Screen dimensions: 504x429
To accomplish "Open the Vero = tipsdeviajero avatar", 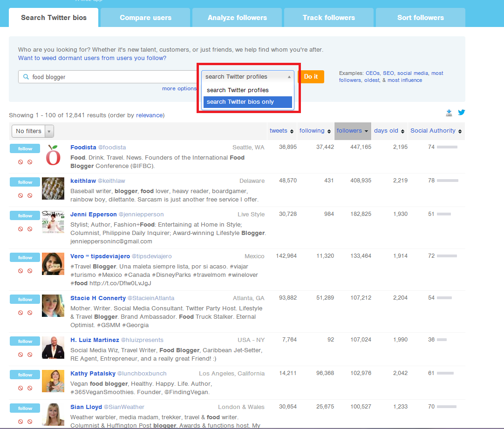I will point(53,264).
